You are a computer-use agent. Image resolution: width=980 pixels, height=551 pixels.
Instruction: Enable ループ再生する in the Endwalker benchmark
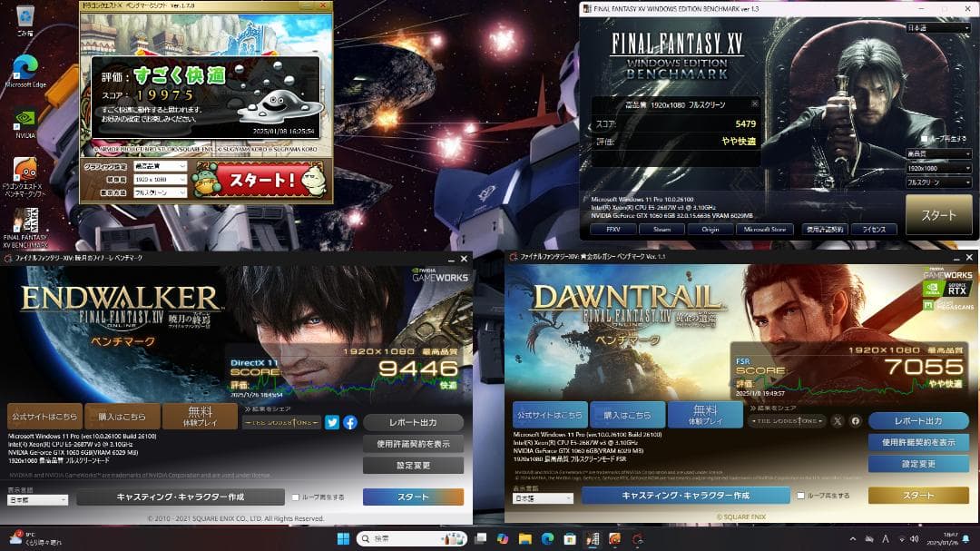295,496
